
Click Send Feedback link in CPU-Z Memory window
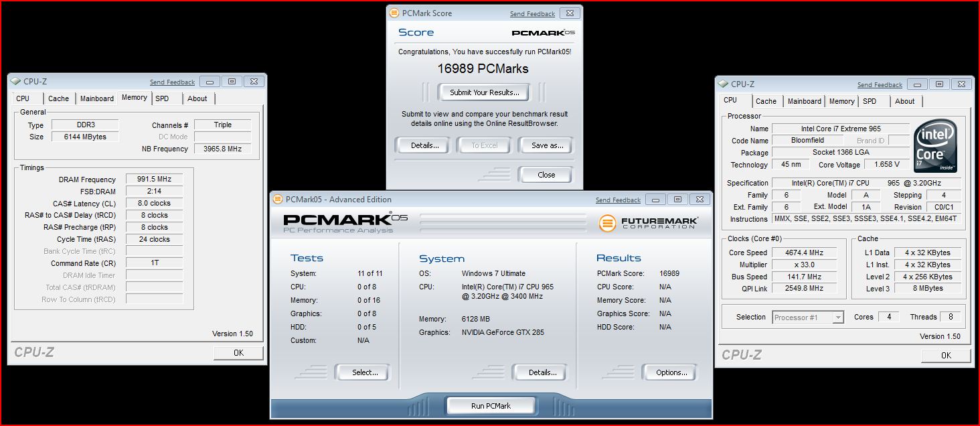coord(172,82)
